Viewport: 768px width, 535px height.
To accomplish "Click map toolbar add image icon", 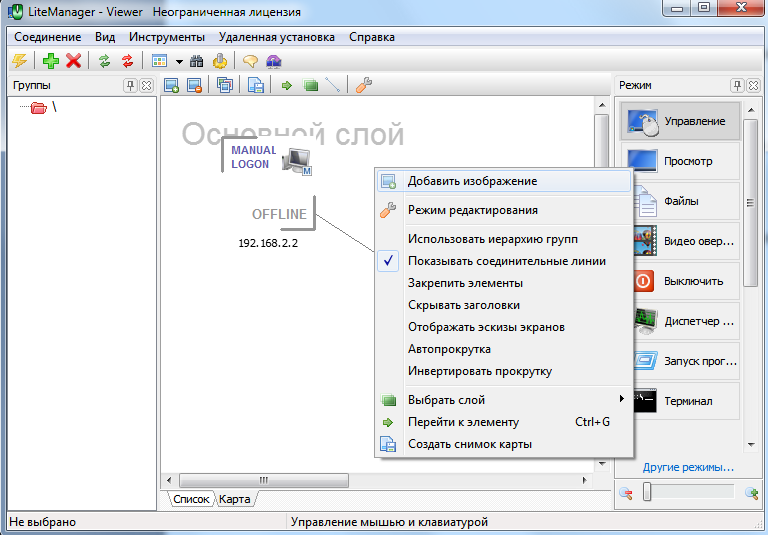I will pos(171,85).
